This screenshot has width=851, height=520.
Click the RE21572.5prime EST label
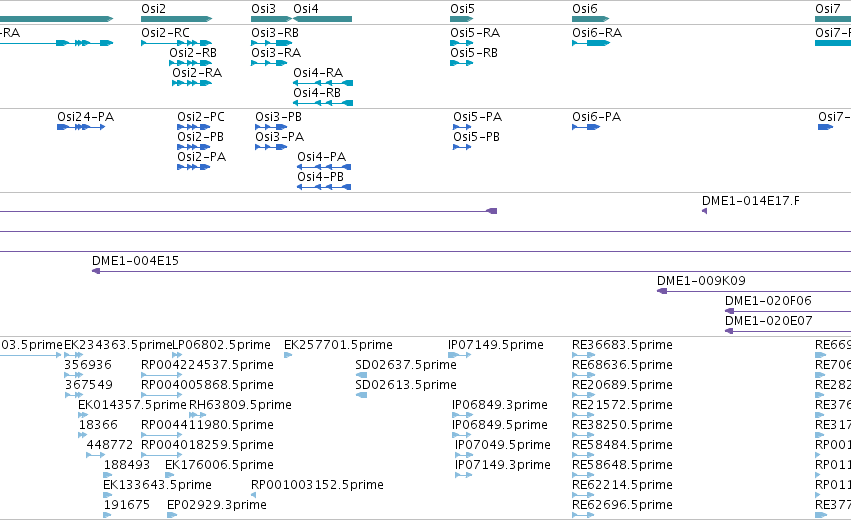(x=622, y=405)
